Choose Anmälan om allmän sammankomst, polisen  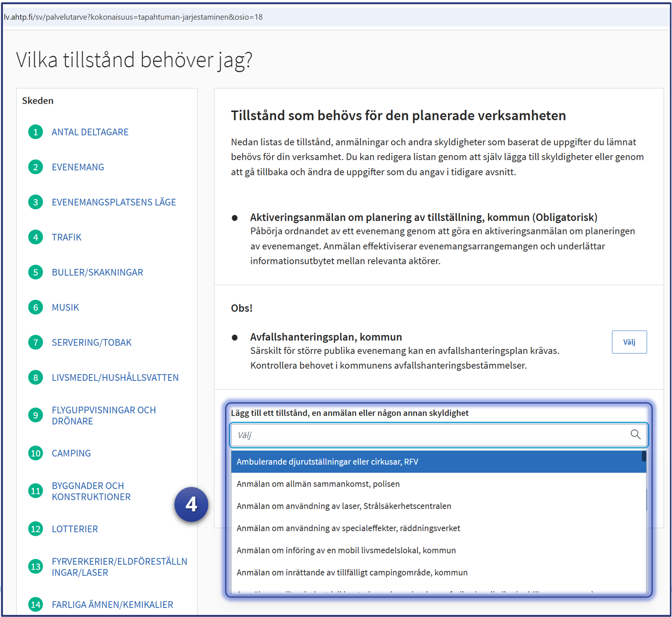pos(318,484)
